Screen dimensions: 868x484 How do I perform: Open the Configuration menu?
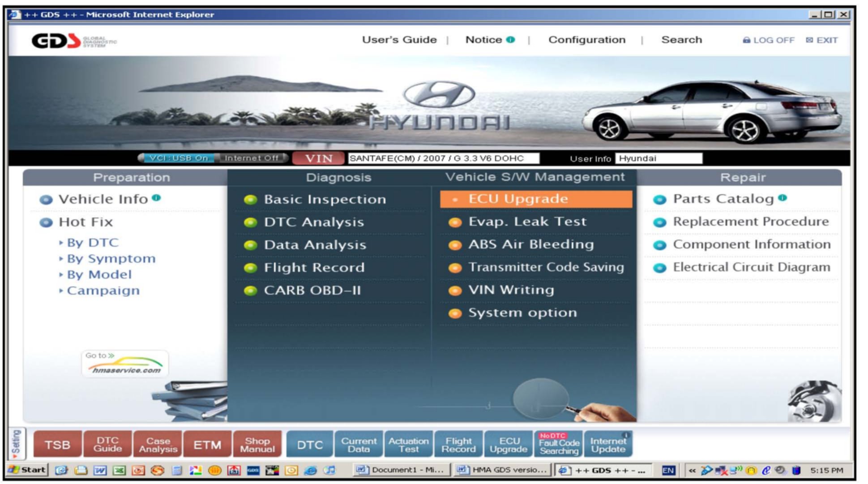586,40
